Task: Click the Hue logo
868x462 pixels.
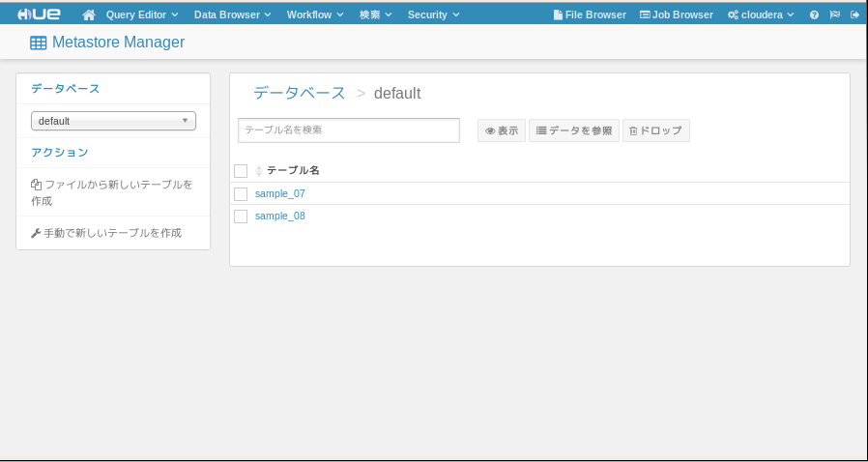Action: [39, 14]
